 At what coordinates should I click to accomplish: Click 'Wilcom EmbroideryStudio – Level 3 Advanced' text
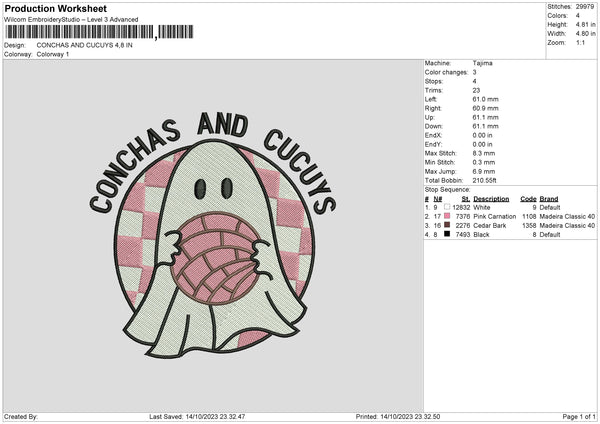[71, 20]
